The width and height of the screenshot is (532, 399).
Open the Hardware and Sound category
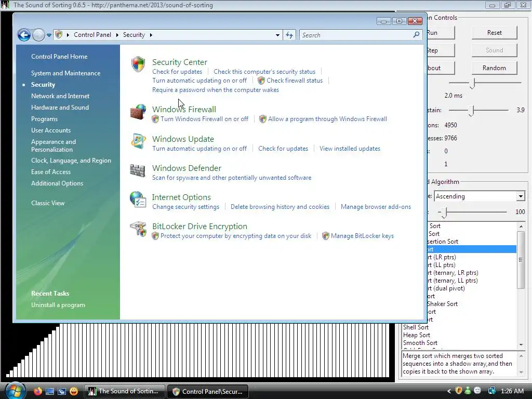(x=60, y=108)
